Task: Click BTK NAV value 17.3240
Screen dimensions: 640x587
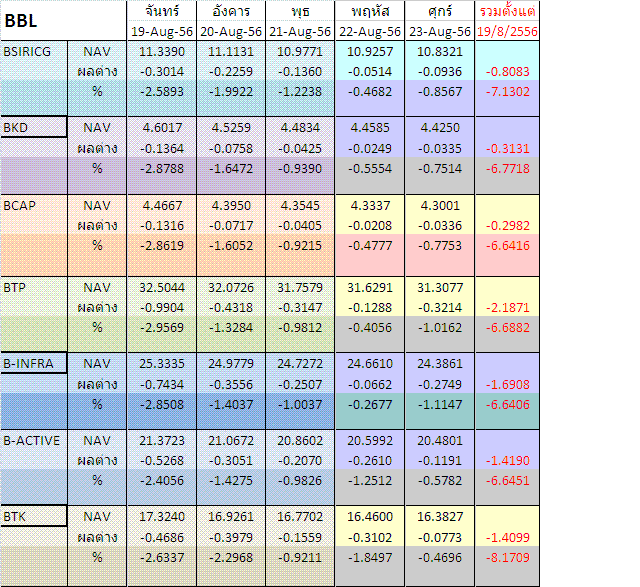Action: [162, 516]
